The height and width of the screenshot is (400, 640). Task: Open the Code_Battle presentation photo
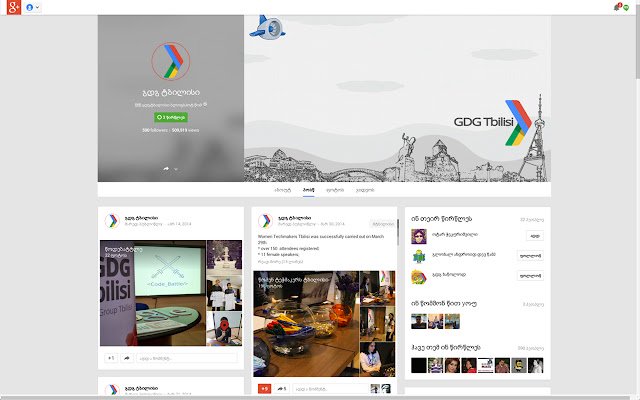[x=153, y=293]
